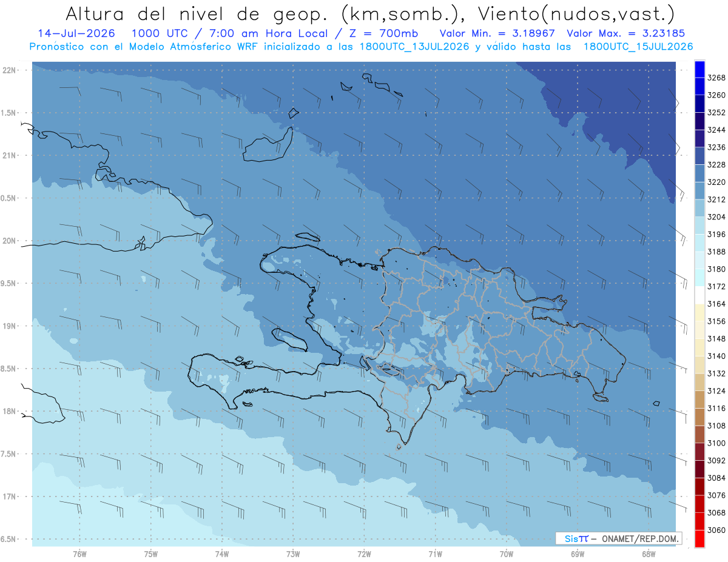Click legend value 3228
728x562 pixels.
716,165
